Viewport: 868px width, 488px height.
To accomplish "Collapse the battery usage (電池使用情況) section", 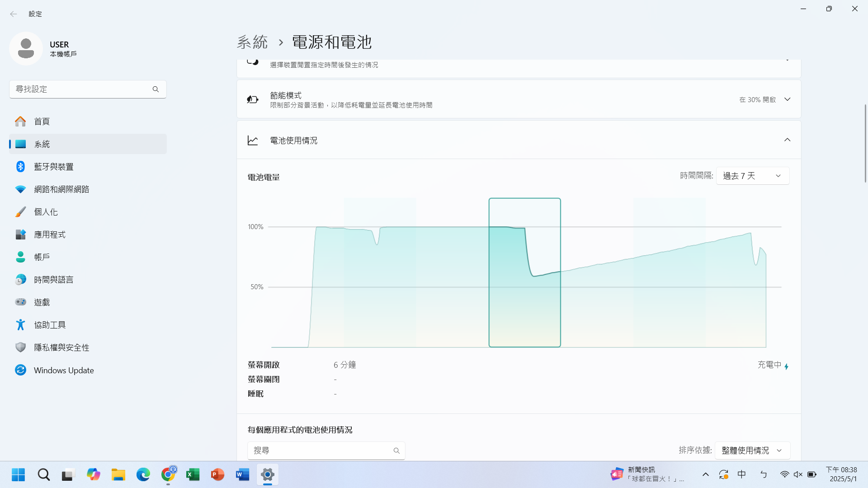I will (x=787, y=140).
